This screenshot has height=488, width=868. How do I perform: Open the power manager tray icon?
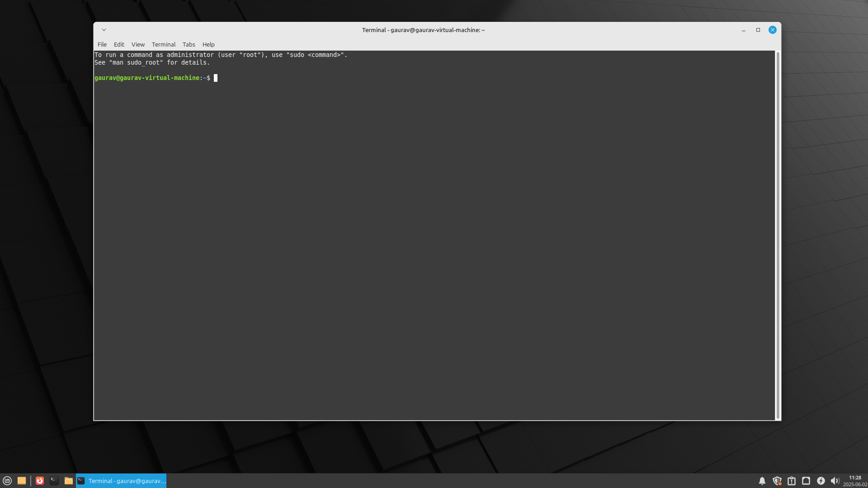coord(821,481)
